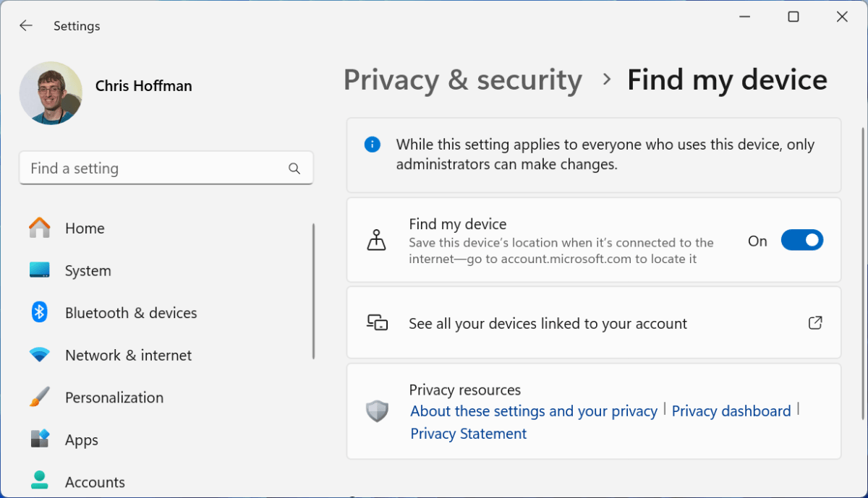Screen dimensions: 868x498
Task: Click the back arrow button
Action: pyautogui.click(x=26, y=25)
